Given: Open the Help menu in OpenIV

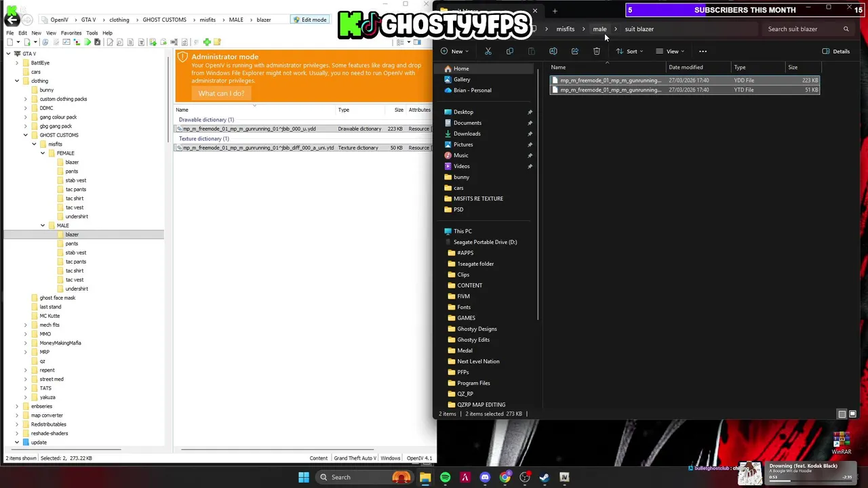Looking at the screenshot, I should tap(107, 33).
